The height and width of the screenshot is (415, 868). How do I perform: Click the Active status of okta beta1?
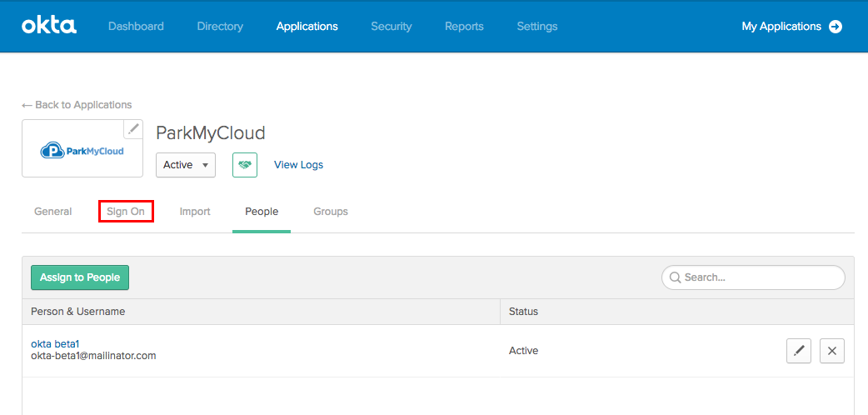pyautogui.click(x=523, y=351)
